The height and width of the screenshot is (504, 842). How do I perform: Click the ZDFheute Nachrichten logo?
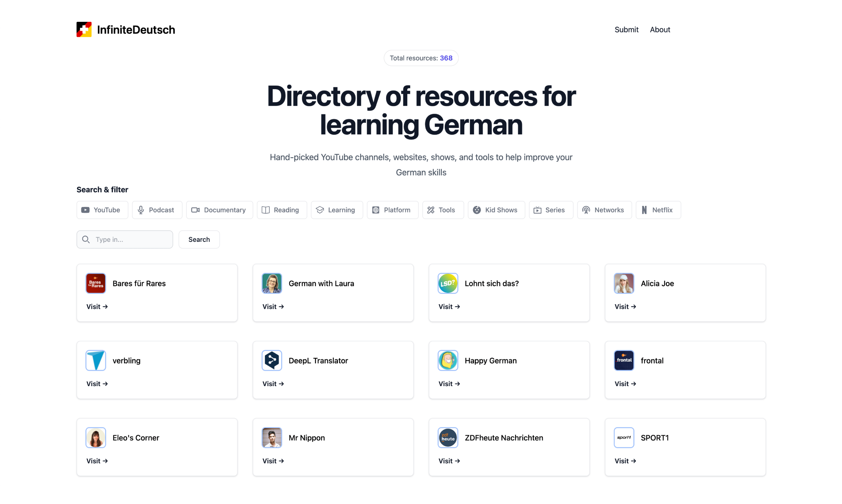pyautogui.click(x=448, y=437)
